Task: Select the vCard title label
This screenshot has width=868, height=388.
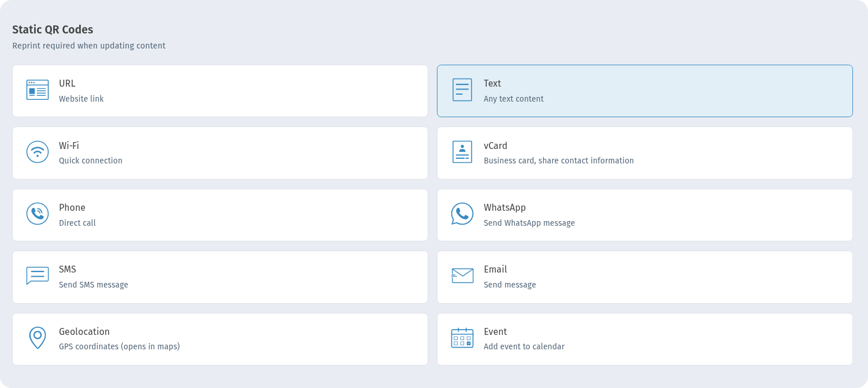Action: point(495,145)
